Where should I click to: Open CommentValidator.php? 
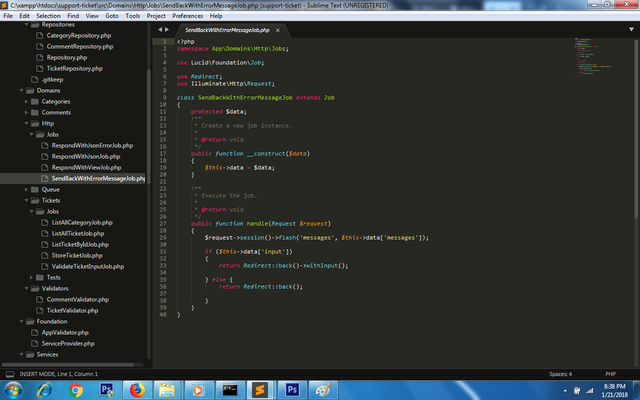[x=78, y=299]
